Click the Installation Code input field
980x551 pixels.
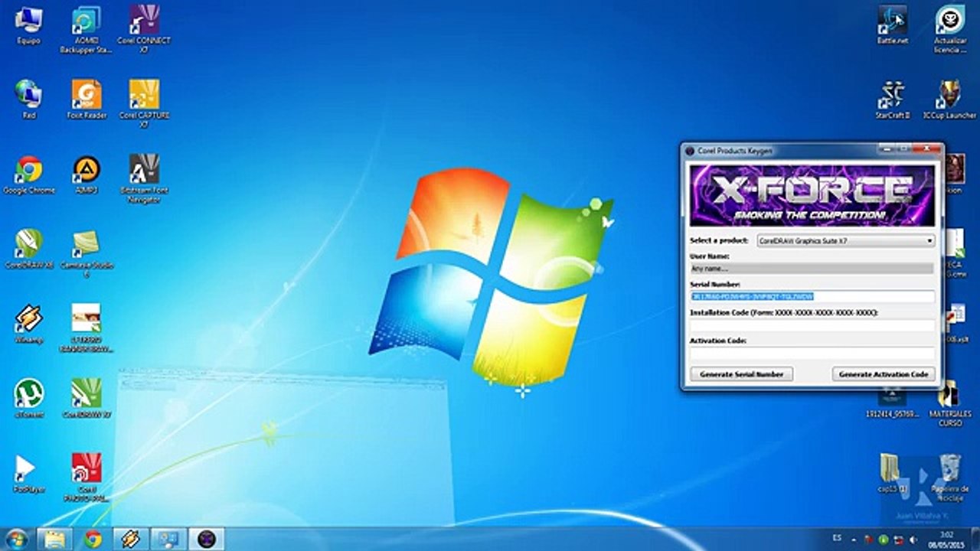(812, 324)
